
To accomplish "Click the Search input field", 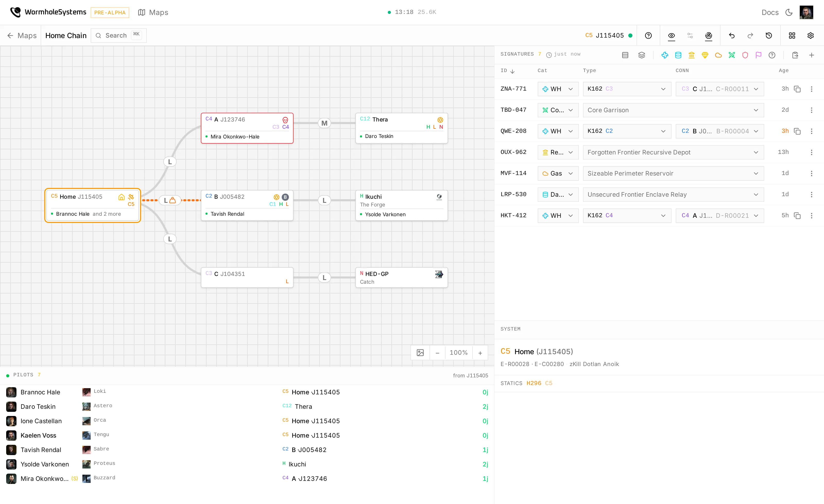I will point(119,36).
